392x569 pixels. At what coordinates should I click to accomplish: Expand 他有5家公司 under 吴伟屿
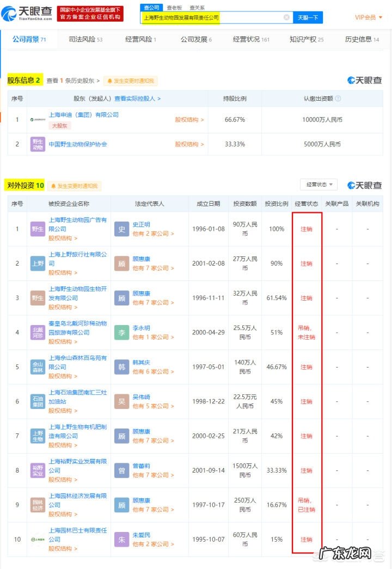[153, 406]
